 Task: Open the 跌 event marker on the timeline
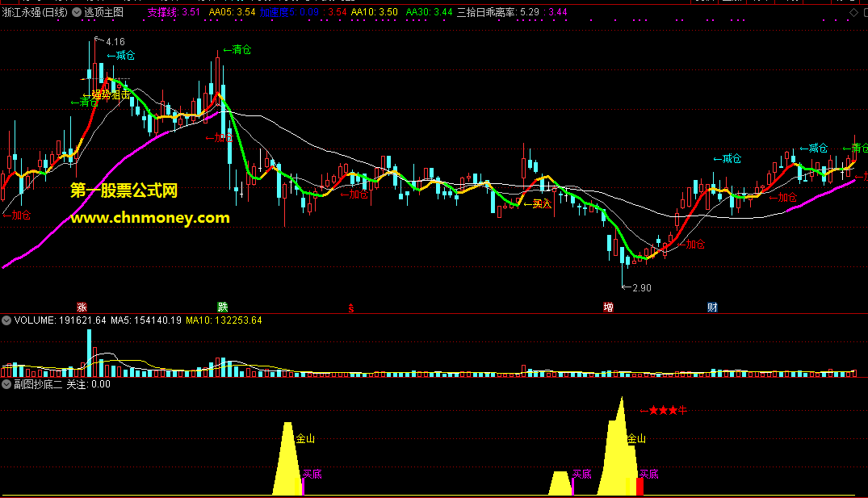223,307
